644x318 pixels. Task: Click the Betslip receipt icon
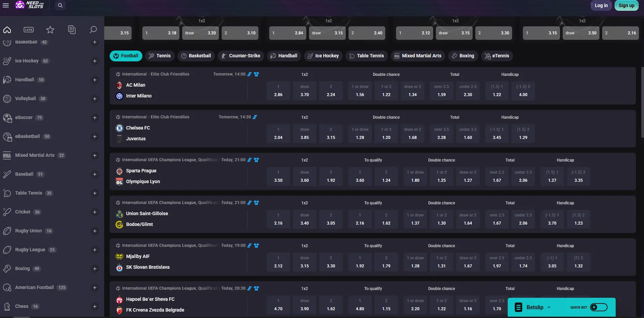tap(519, 307)
